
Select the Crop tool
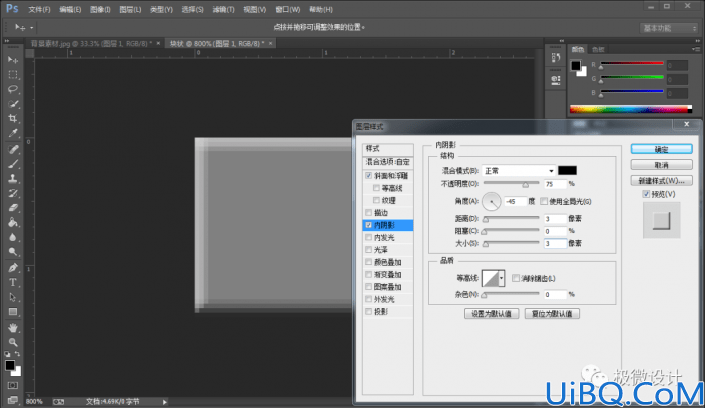pos(13,118)
